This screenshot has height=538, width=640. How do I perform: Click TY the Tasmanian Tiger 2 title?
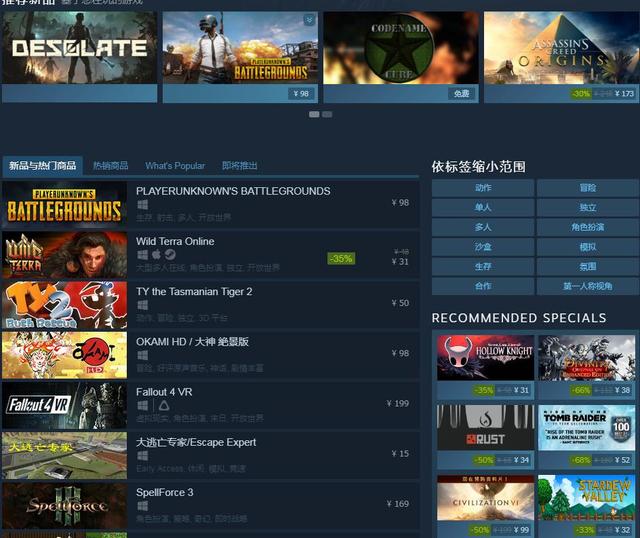[194, 291]
